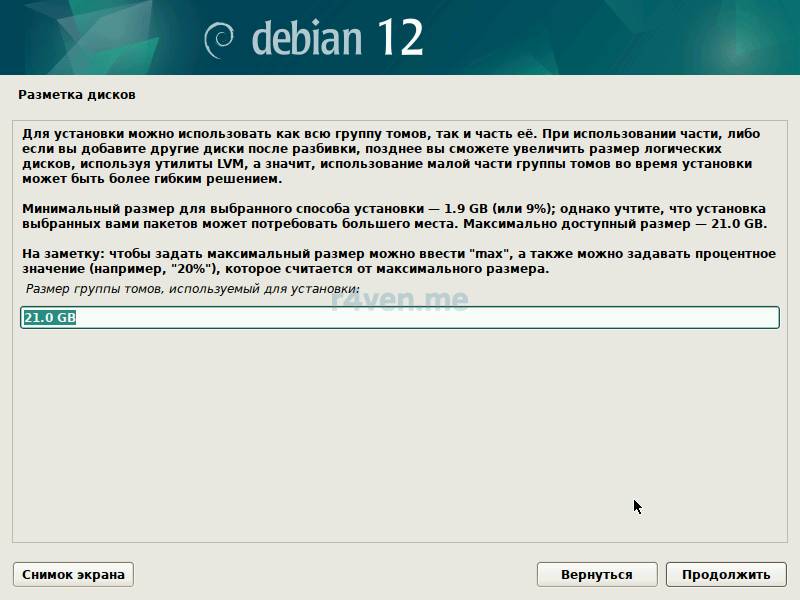The image size is (800, 600).
Task: Click the r4ven.me watermark
Action: tap(400, 299)
